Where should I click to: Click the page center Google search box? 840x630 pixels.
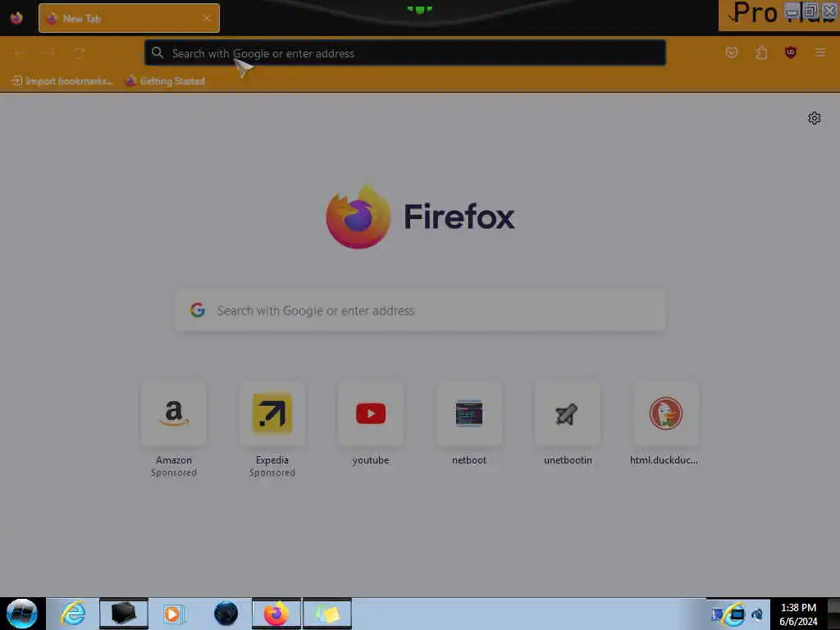coord(420,311)
